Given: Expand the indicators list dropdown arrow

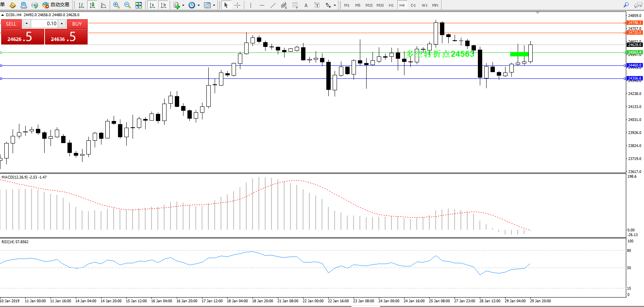Looking at the screenshot, I should coord(183,6).
